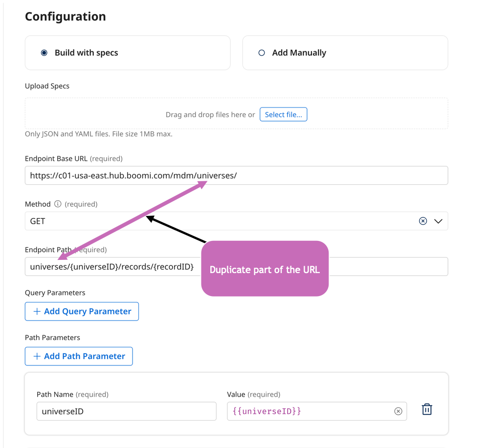The width and height of the screenshot is (489, 448).
Task: Click the plus icon for Query Parameter
Action: click(x=37, y=311)
